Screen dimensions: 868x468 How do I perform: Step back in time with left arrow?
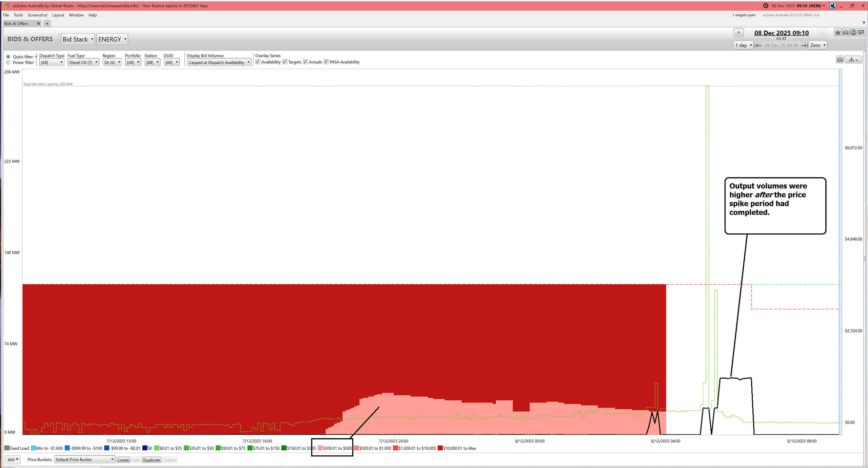[738, 33]
